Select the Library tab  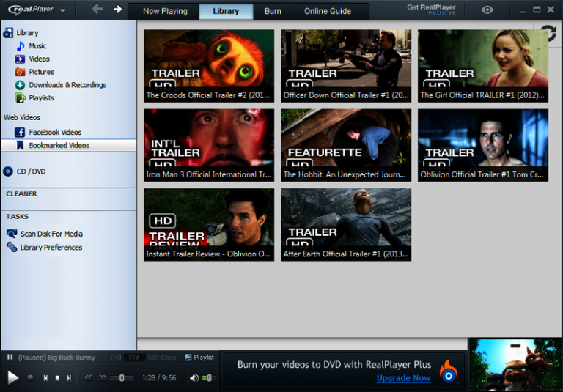point(226,11)
